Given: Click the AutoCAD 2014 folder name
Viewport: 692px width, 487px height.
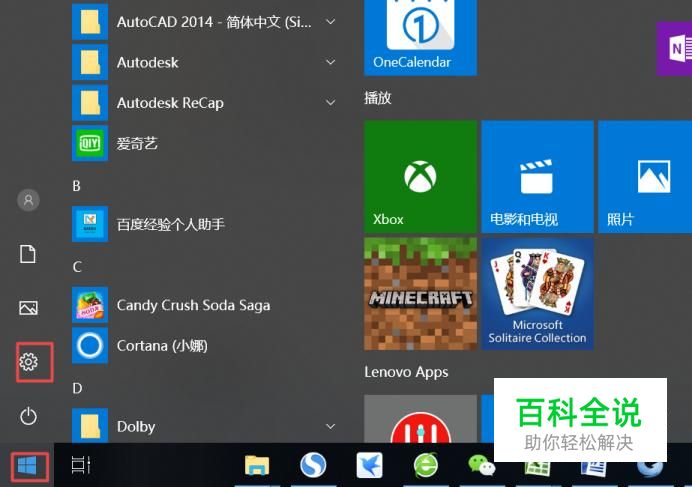Looking at the screenshot, I should (x=214, y=22).
